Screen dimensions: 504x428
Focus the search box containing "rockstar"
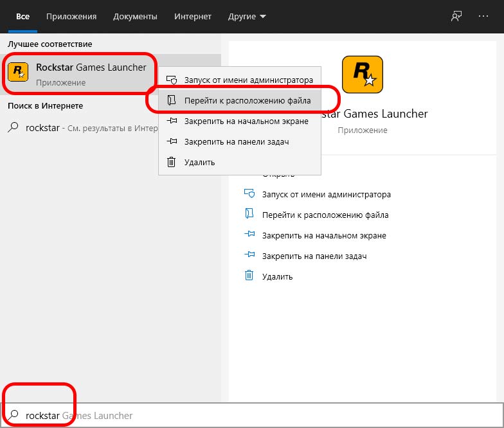pyautogui.click(x=252, y=415)
